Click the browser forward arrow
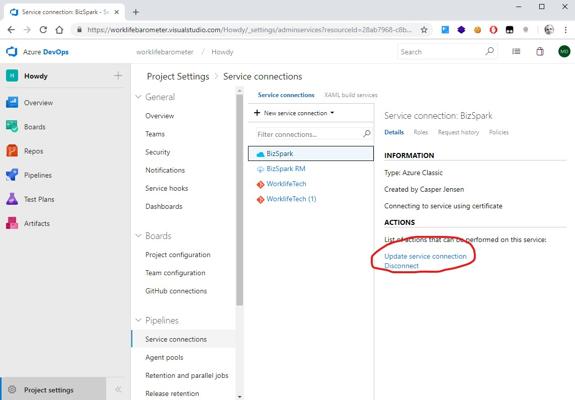575x400 pixels. [27, 30]
